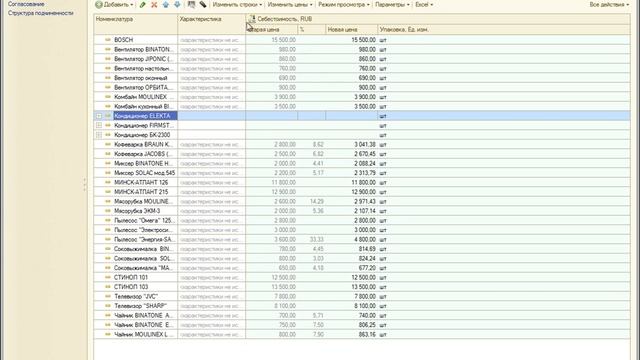640x360 pixels.
Task: Click the barcode search toolbar icon
Action: [191, 5]
